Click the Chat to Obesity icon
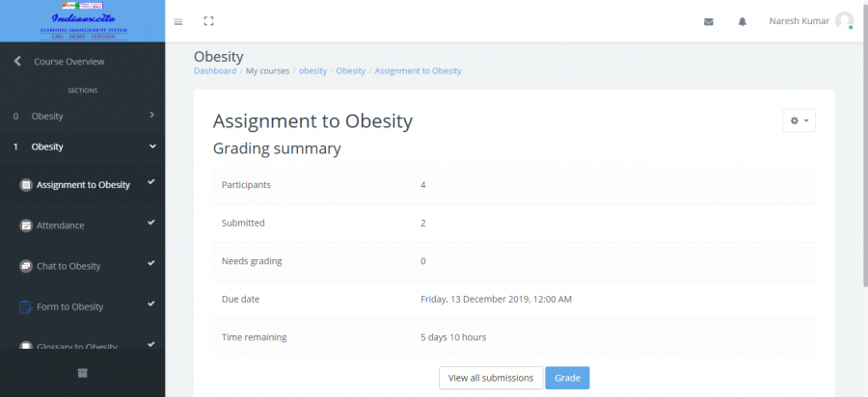Image resolution: width=868 pixels, height=397 pixels. tap(26, 266)
